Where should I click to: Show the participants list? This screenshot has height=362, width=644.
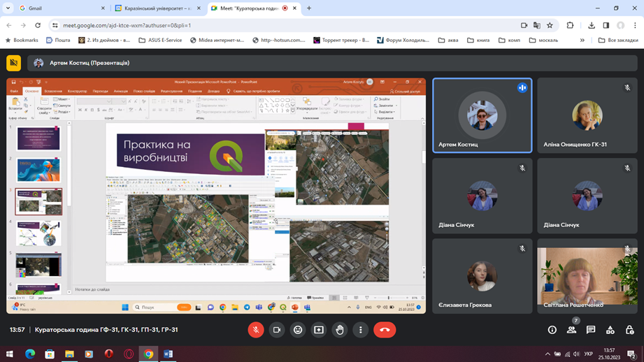click(571, 330)
